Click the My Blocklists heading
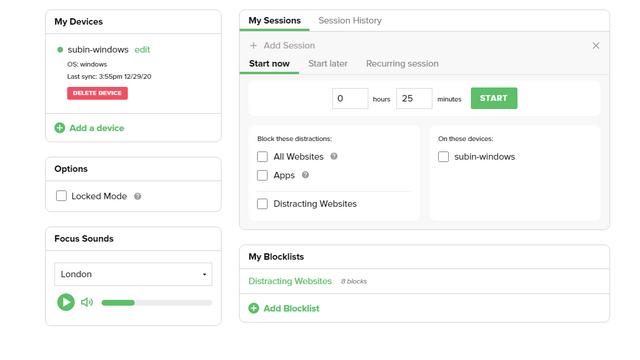Viewport: 640px width, 360px height. (276, 257)
